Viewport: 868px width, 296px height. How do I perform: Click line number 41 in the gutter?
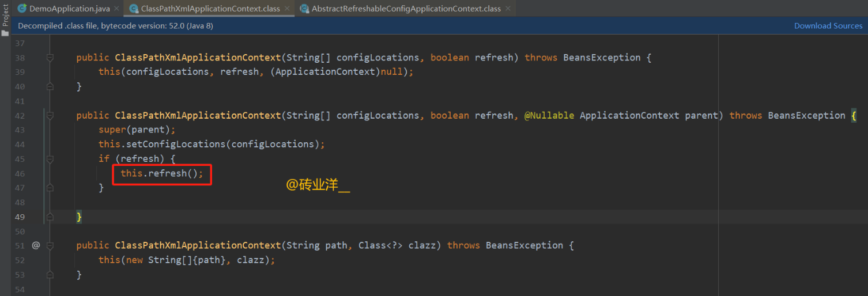tap(19, 101)
